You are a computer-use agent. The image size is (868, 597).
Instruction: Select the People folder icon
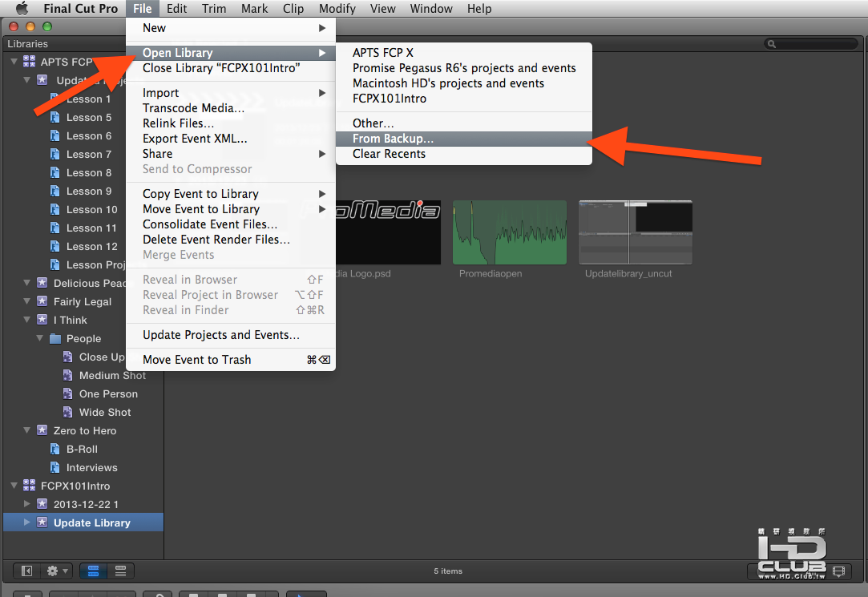pos(55,338)
